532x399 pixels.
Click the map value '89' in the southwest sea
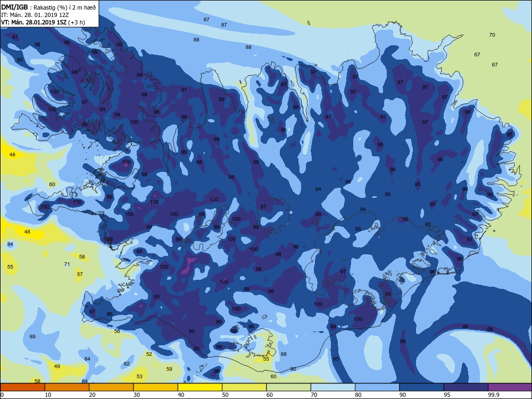(32, 337)
